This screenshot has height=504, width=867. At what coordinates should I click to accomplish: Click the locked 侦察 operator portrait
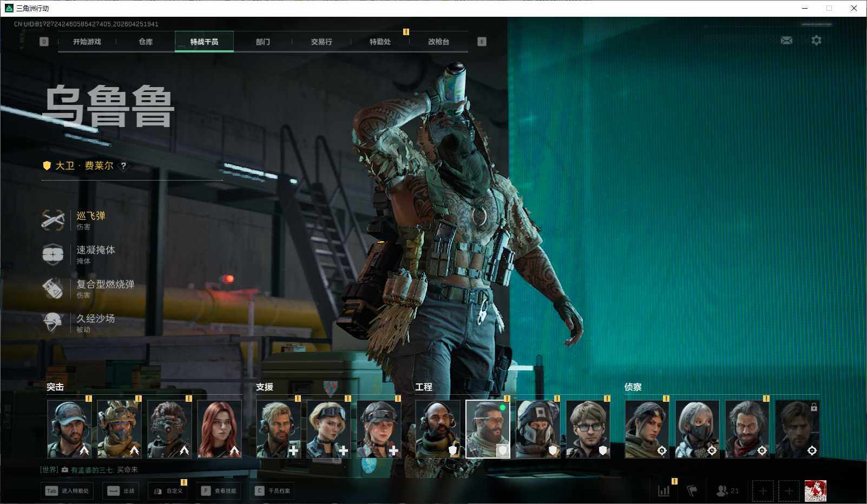click(797, 429)
